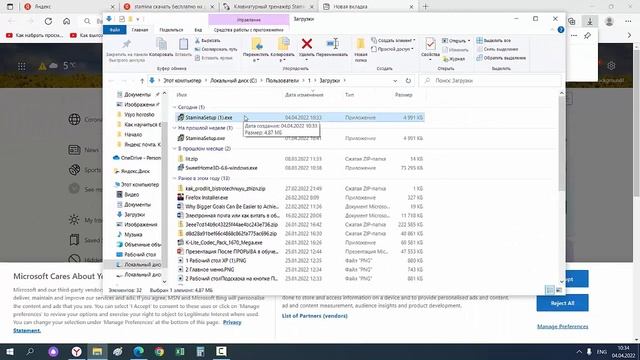Open Manage Preferences link in browser banner

point(562,327)
